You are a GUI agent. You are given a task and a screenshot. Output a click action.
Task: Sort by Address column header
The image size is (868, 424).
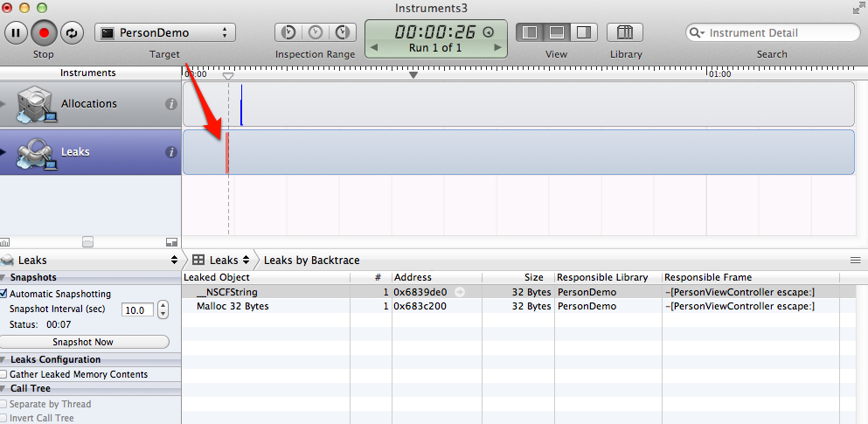[x=437, y=277]
